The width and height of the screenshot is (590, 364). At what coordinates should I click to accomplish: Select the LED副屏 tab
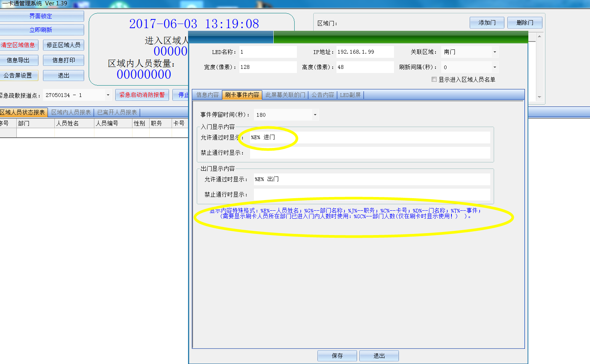pyautogui.click(x=350, y=95)
